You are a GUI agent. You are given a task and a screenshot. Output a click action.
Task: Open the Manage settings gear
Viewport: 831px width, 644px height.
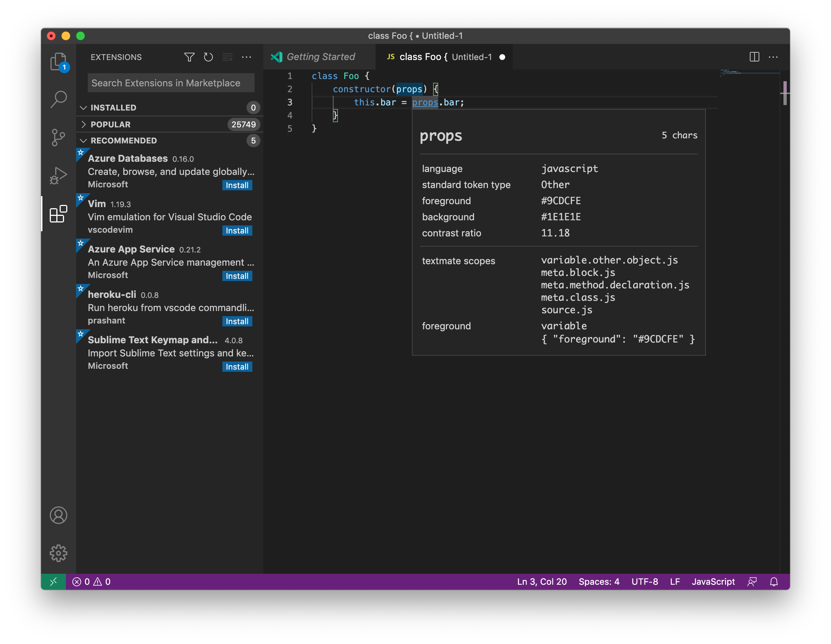click(x=58, y=554)
